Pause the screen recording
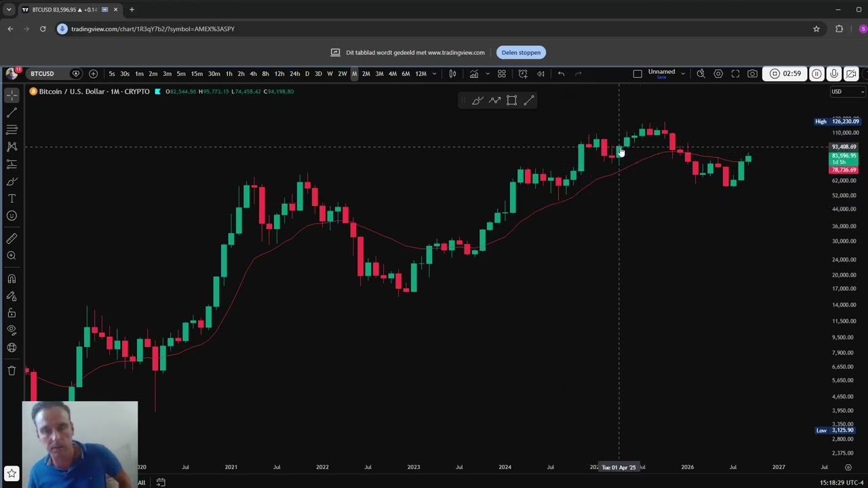The height and width of the screenshot is (488, 868). pyautogui.click(x=816, y=74)
